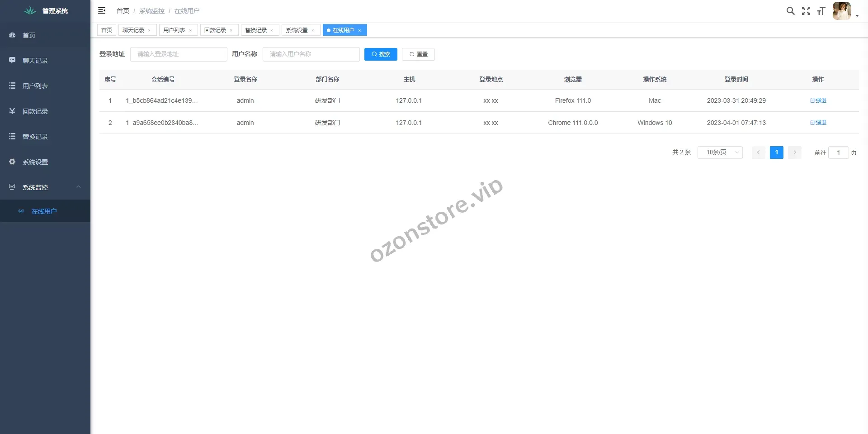Collapse the sidebar with hamburger icon
Screen dimensions: 868x434
(102, 10)
